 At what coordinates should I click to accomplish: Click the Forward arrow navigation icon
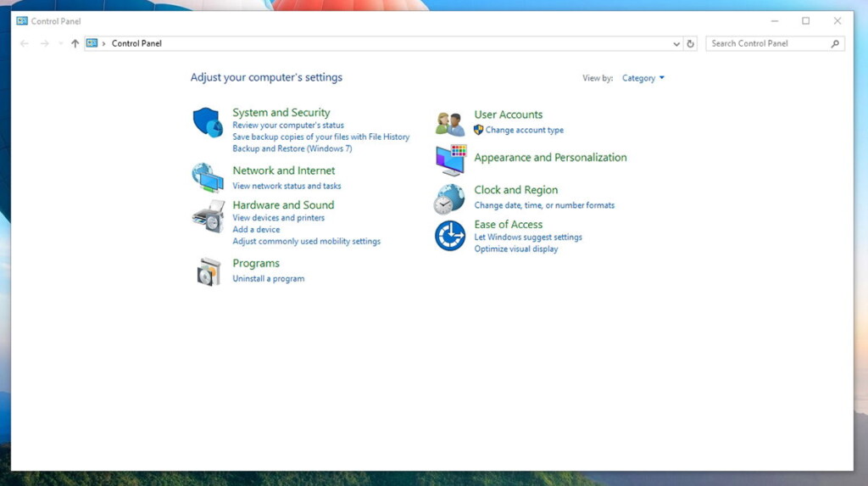point(45,43)
